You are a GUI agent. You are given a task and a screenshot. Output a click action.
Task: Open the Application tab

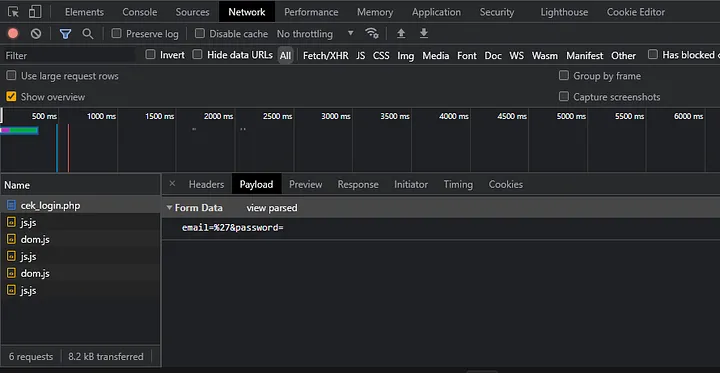tap(436, 12)
